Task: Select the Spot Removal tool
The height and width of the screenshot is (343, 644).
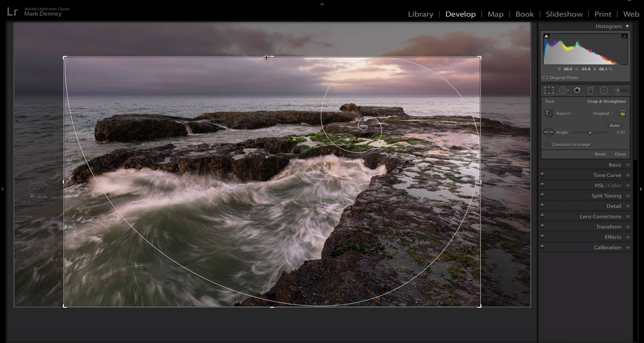Action: 564,90
